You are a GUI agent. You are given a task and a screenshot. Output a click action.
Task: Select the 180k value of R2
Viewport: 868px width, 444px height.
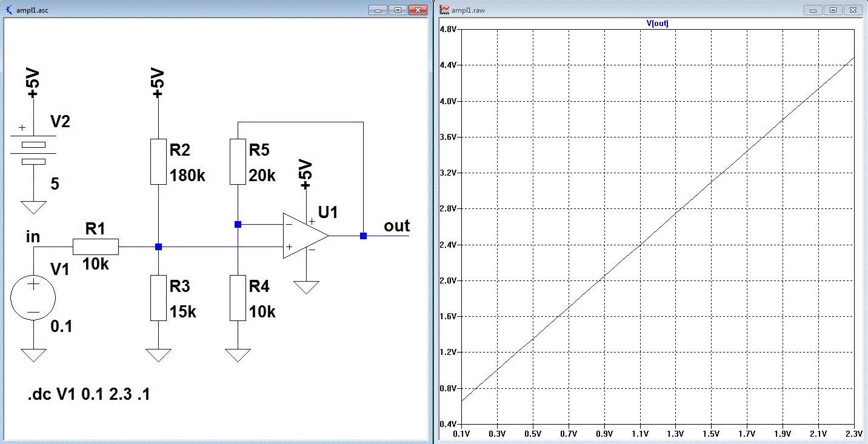tap(188, 176)
